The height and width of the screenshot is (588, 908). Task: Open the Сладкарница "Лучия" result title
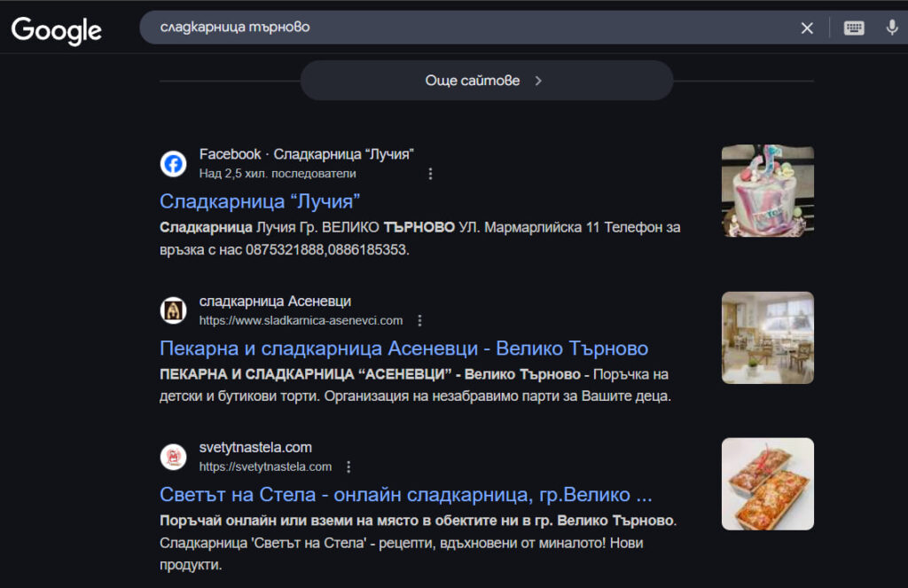(260, 201)
